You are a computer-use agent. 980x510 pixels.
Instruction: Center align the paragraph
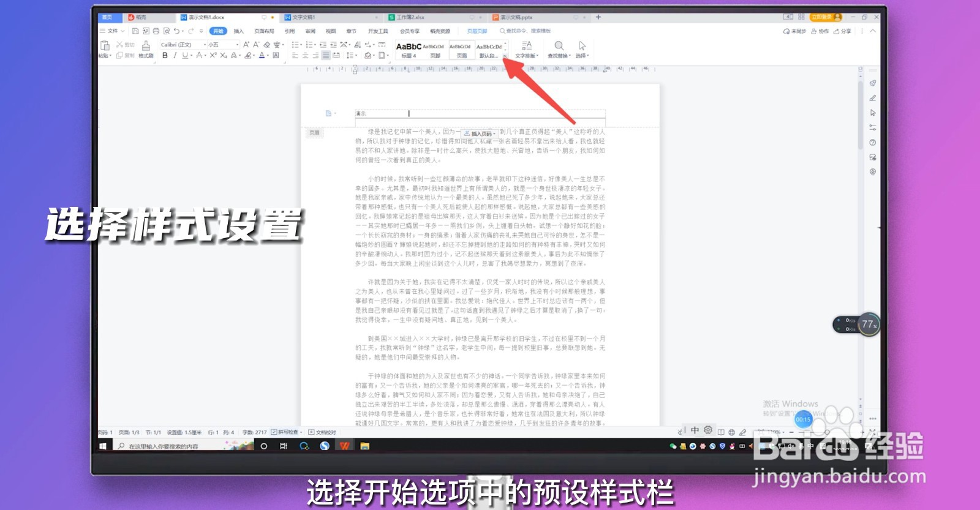[305, 55]
